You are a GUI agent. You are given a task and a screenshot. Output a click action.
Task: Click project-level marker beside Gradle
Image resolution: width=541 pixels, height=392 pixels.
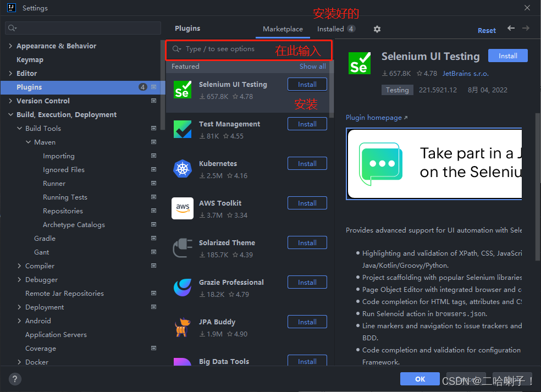pyautogui.click(x=154, y=238)
